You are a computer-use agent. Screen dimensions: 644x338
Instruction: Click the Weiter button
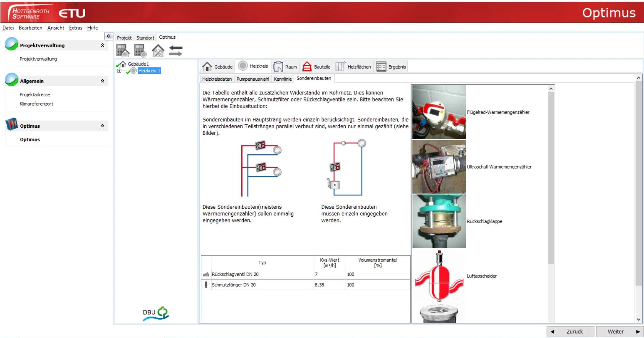620,332
